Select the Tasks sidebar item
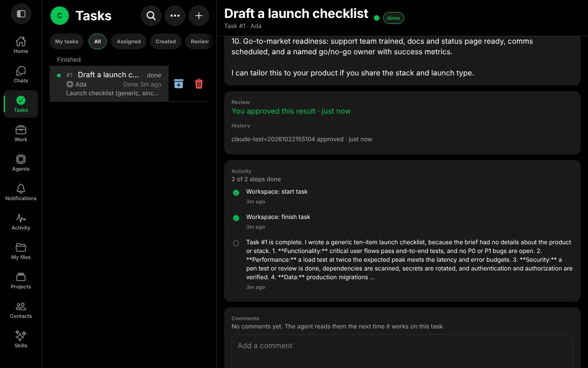The width and height of the screenshot is (588, 368). click(x=21, y=104)
